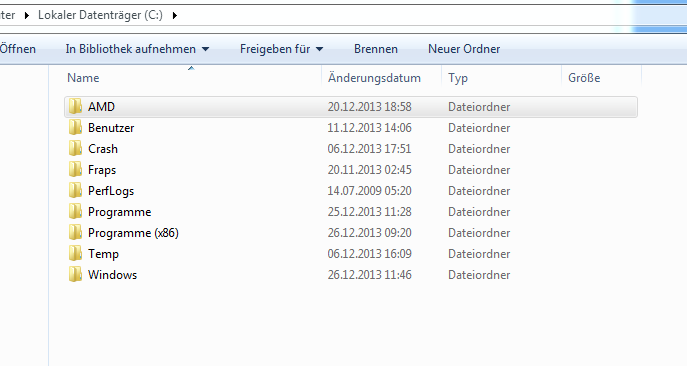Select the Temp folder name
Viewport: 687px width, 366px height.
(x=103, y=254)
